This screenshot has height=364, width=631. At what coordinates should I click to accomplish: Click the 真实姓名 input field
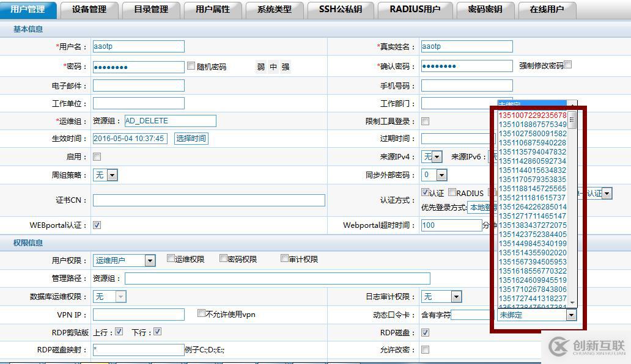[x=467, y=46]
